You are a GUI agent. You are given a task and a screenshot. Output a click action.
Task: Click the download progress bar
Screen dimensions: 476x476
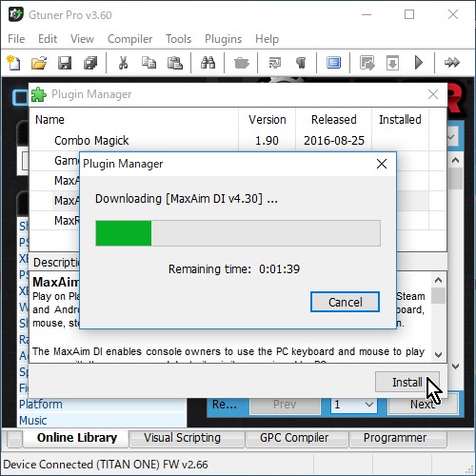[238, 233]
